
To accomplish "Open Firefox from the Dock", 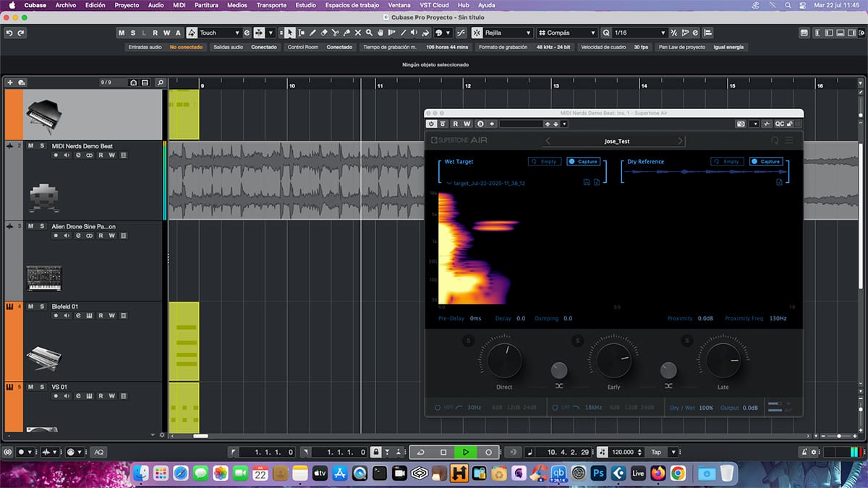I will (x=658, y=474).
